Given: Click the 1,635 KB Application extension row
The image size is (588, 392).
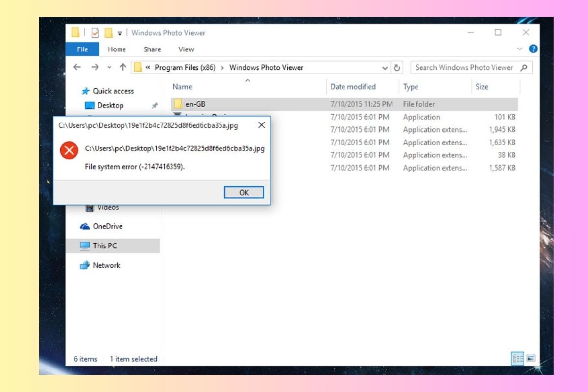Looking at the screenshot, I should point(344,142).
